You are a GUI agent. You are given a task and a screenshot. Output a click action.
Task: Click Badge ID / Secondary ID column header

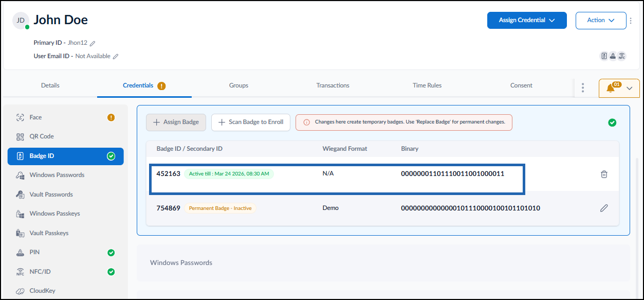pos(190,149)
